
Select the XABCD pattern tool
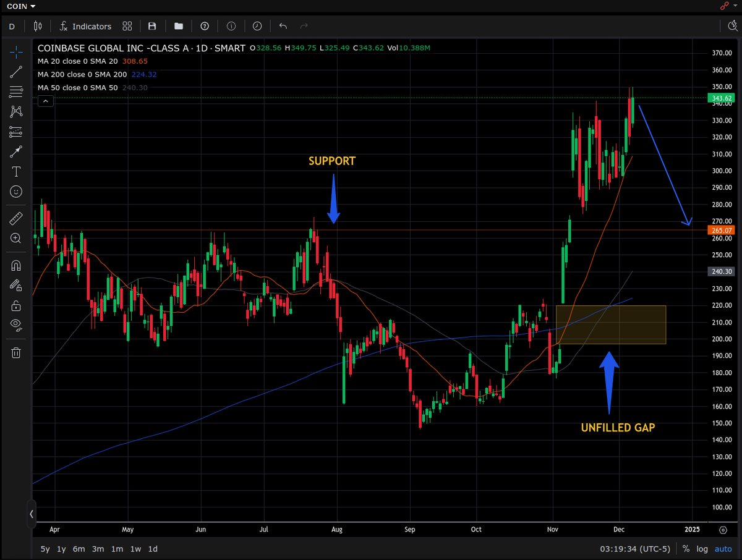[16, 111]
